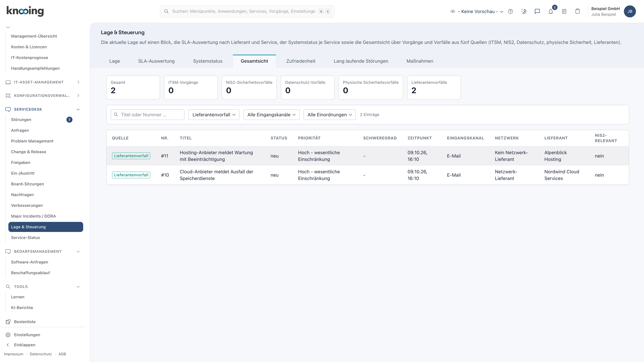The height and width of the screenshot is (362, 644).
Task: Open row 'Cloud-Anbieter meldet Ausfall der Speicherdienste'
Action: pos(367,175)
